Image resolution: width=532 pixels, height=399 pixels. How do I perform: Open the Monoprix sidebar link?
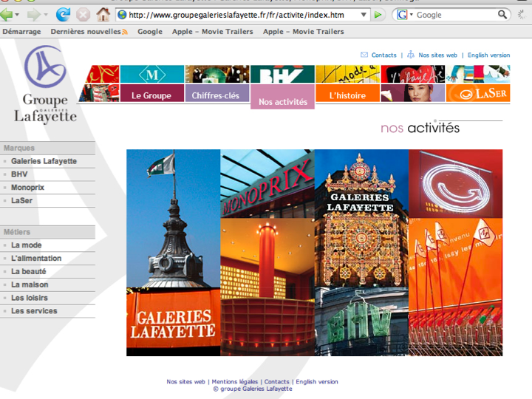click(27, 188)
